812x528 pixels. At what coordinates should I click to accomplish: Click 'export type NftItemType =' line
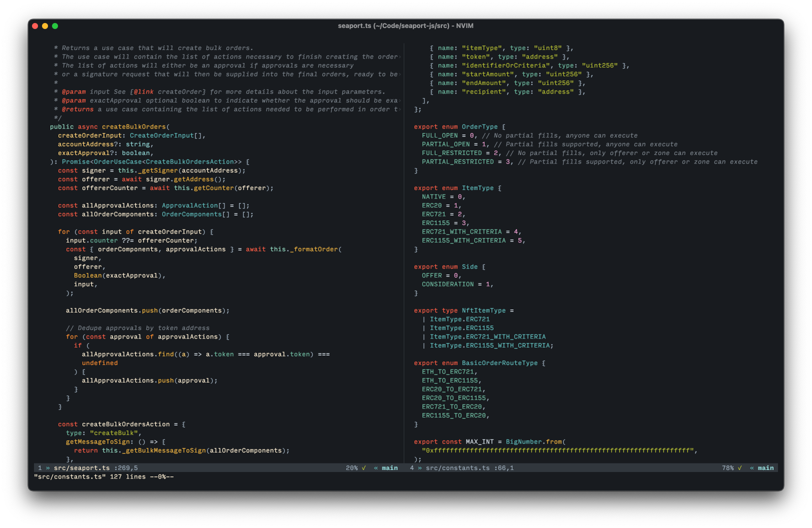pyautogui.click(x=464, y=310)
